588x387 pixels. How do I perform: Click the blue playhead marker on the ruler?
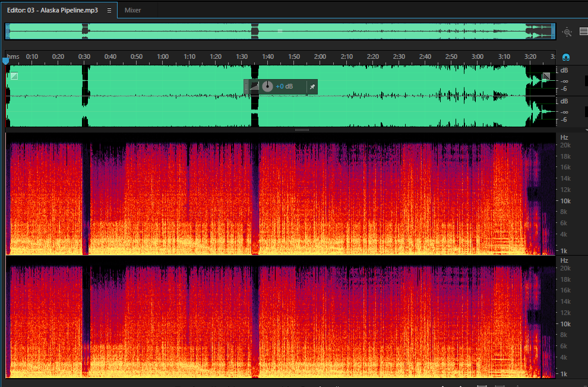(5, 60)
